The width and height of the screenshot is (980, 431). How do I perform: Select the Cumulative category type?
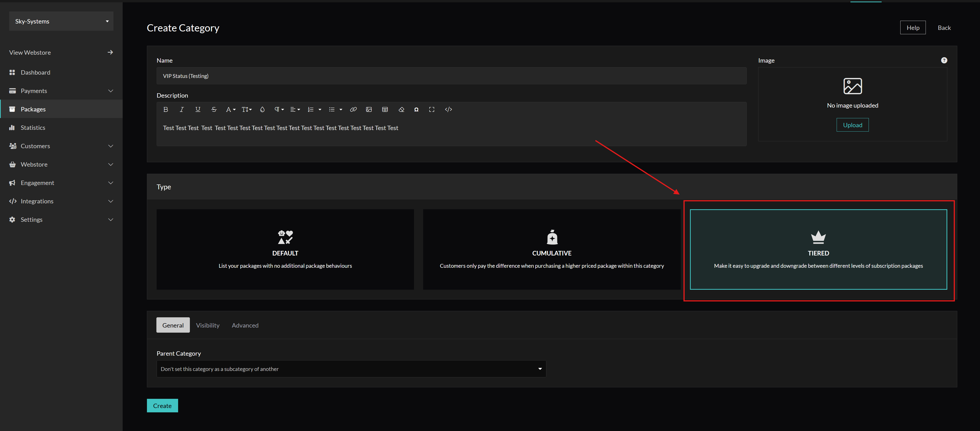pyautogui.click(x=551, y=249)
